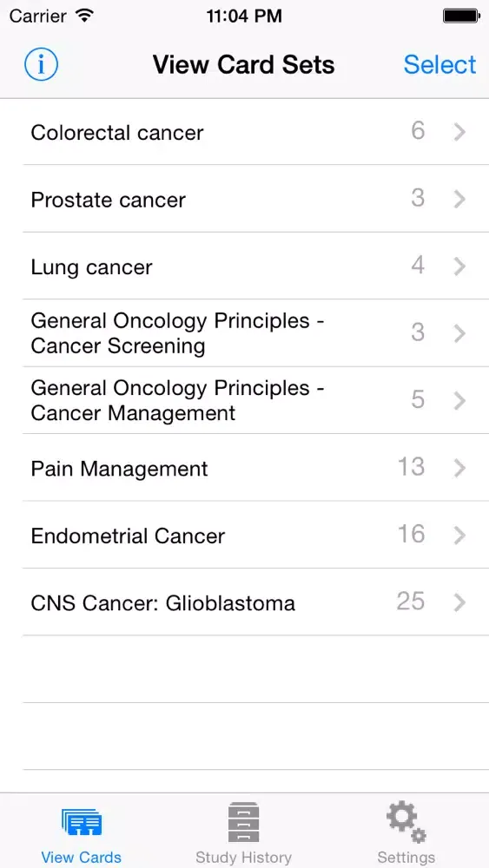Open the Study History cabinet icon
The width and height of the screenshot is (489, 868).
244,822
